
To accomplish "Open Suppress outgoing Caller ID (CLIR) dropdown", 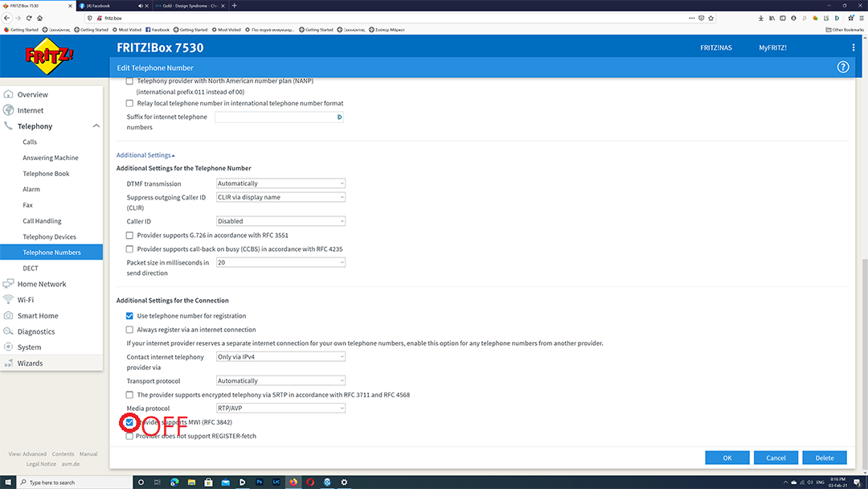I will [280, 197].
